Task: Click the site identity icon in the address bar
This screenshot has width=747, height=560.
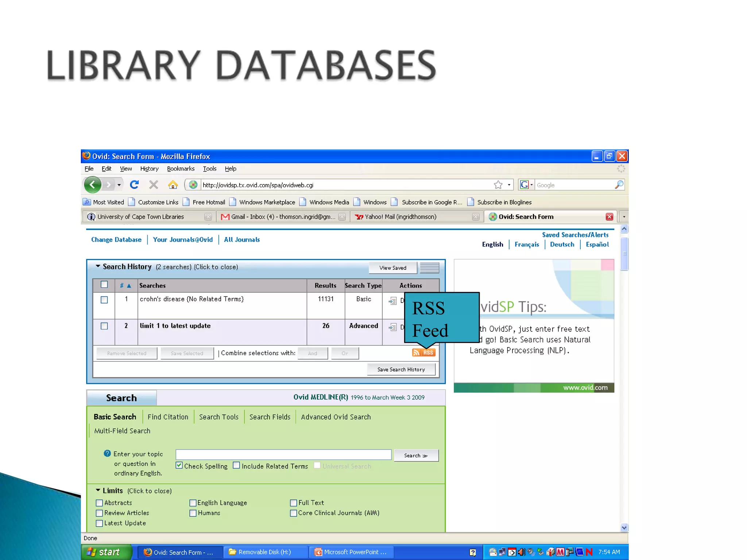Action: [x=193, y=185]
